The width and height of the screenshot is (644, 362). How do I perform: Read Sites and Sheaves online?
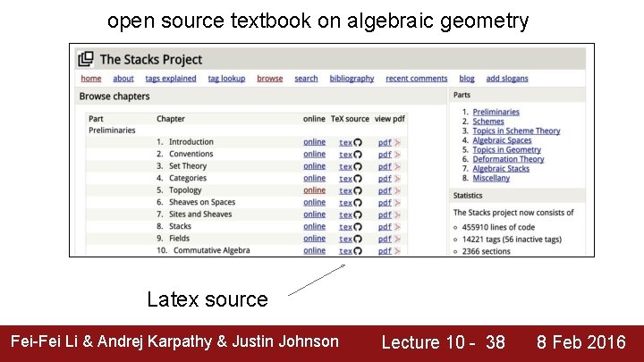click(314, 215)
